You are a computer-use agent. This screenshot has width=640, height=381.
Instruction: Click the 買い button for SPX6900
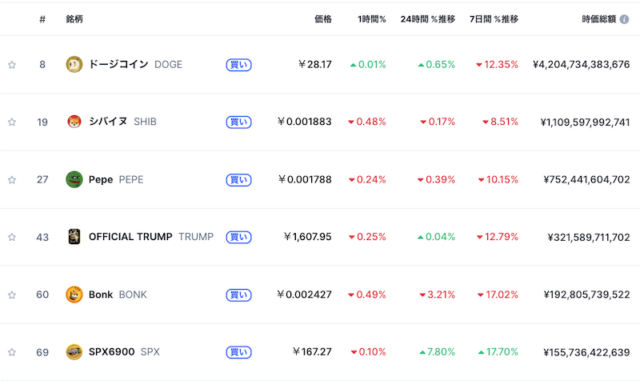click(239, 352)
